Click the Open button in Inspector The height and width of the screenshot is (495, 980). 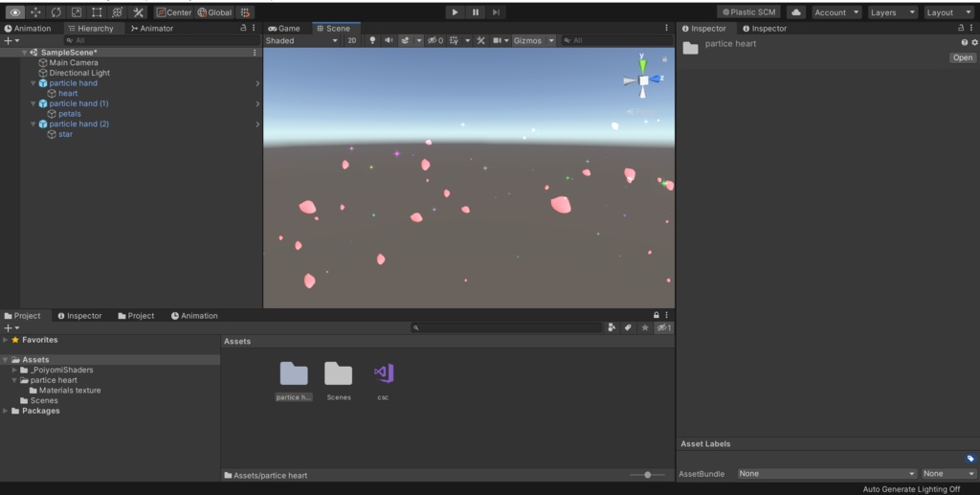point(962,57)
